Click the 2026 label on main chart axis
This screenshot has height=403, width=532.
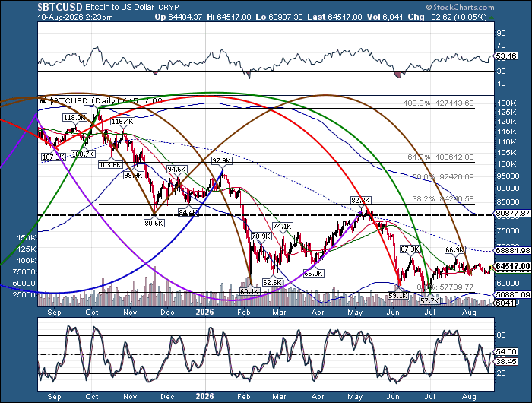click(x=205, y=312)
